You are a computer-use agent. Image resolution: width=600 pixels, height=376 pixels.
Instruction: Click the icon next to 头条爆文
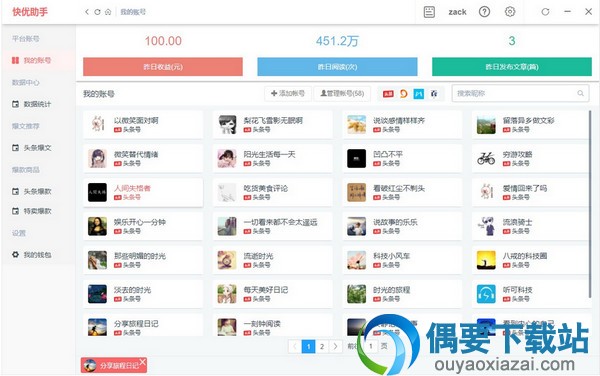click(x=15, y=148)
